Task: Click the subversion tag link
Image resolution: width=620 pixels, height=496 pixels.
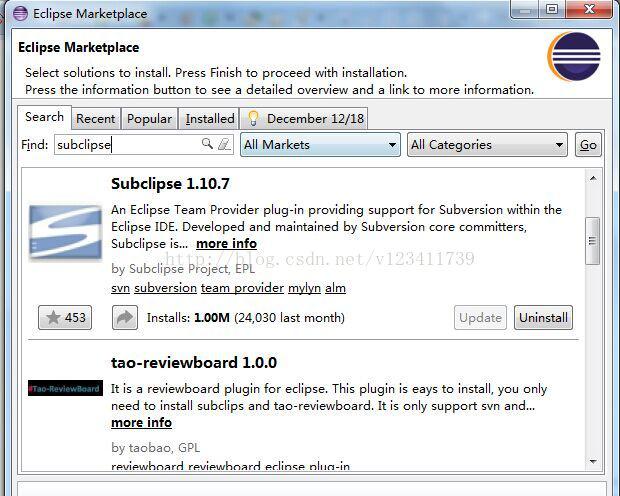Action: [x=165, y=288]
